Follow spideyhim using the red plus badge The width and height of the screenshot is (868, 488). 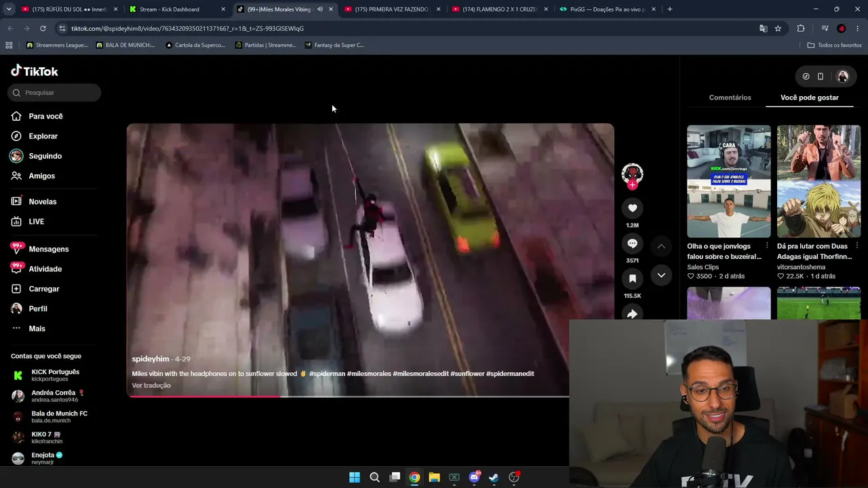pyautogui.click(x=632, y=184)
